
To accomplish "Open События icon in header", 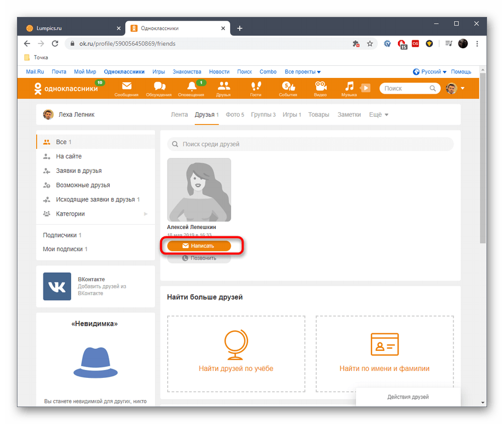I will [288, 86].
